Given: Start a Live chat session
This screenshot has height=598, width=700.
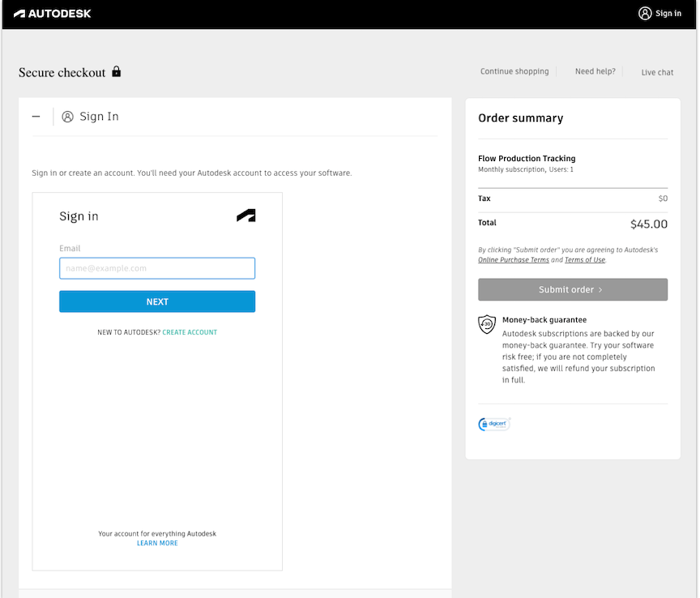Looking at the screenshot, I should pos(656,72).
